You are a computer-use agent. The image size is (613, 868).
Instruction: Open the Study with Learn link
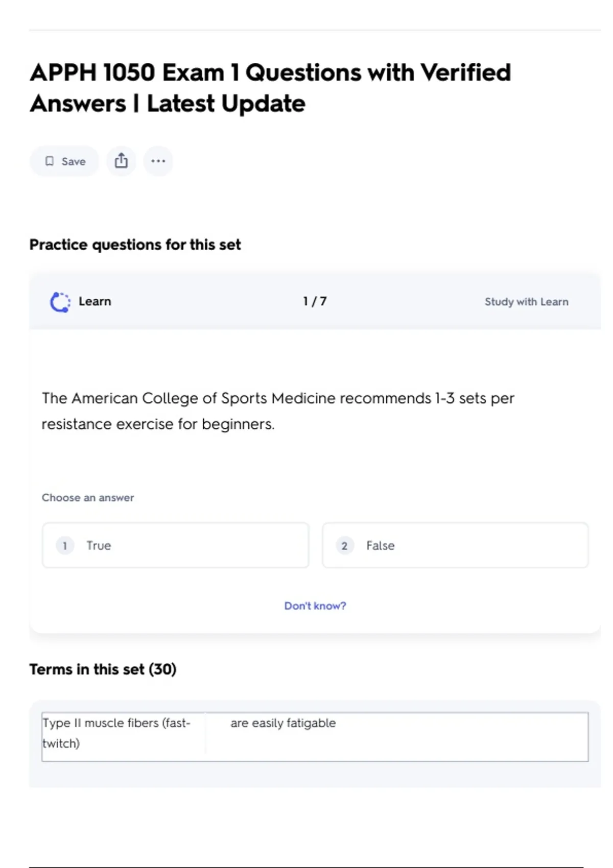pyautogui.click(x=526, y=302)
